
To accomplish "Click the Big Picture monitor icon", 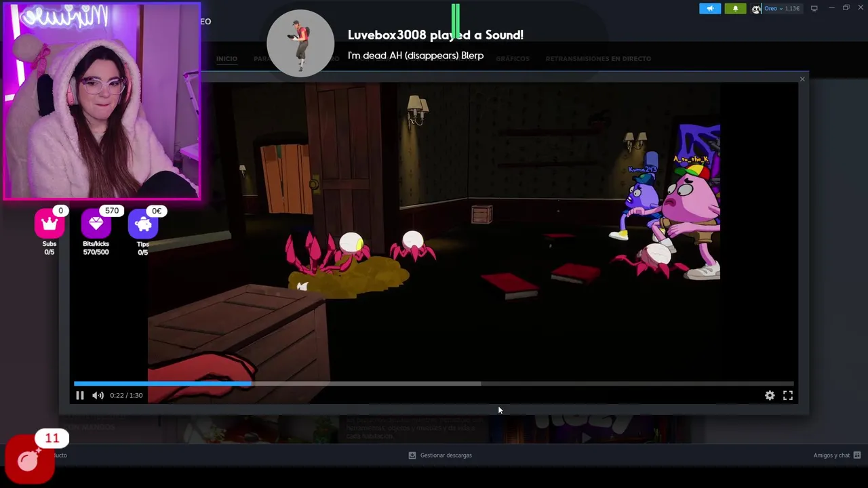I will tap(814, 8).
